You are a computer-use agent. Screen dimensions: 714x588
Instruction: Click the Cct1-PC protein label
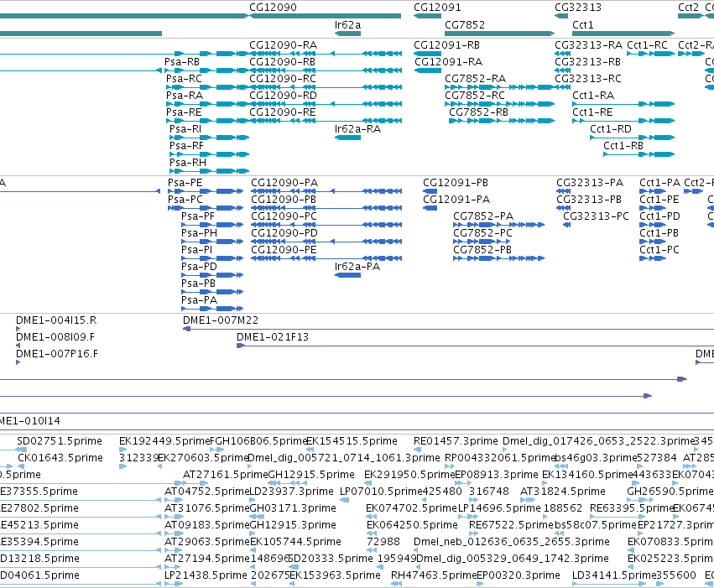[x=659, y=250]
